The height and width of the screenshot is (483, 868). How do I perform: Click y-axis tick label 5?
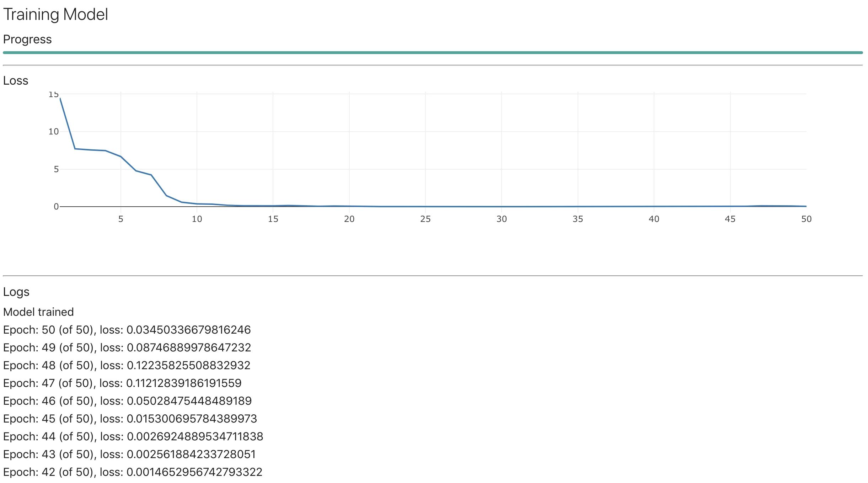coord(56,169)
